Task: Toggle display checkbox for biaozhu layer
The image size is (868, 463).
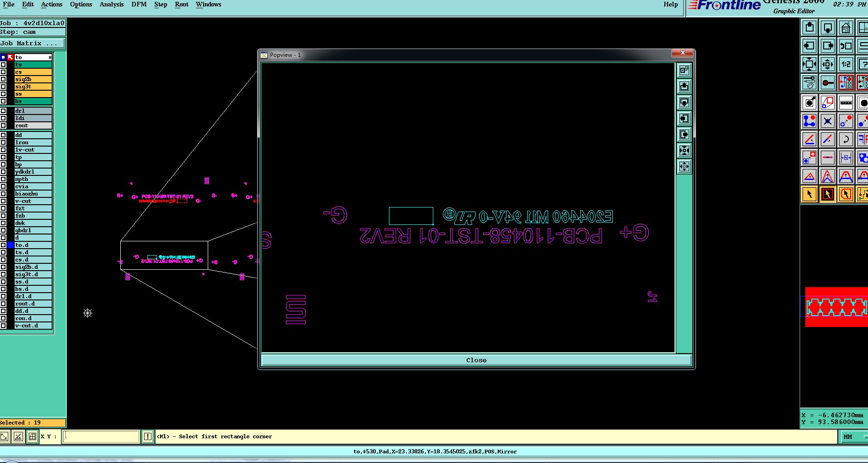Action: pyautogui.click(x=3, y=194)
